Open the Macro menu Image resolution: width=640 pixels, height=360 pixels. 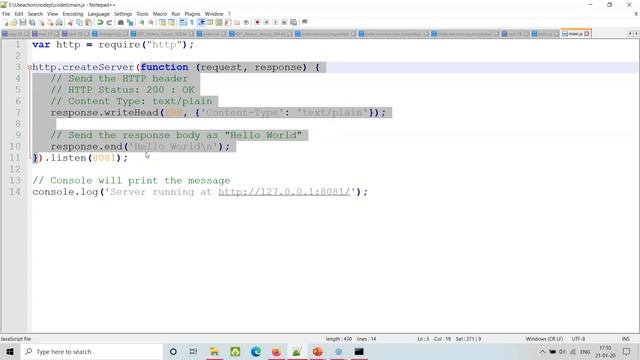click(x=160, y=14)
